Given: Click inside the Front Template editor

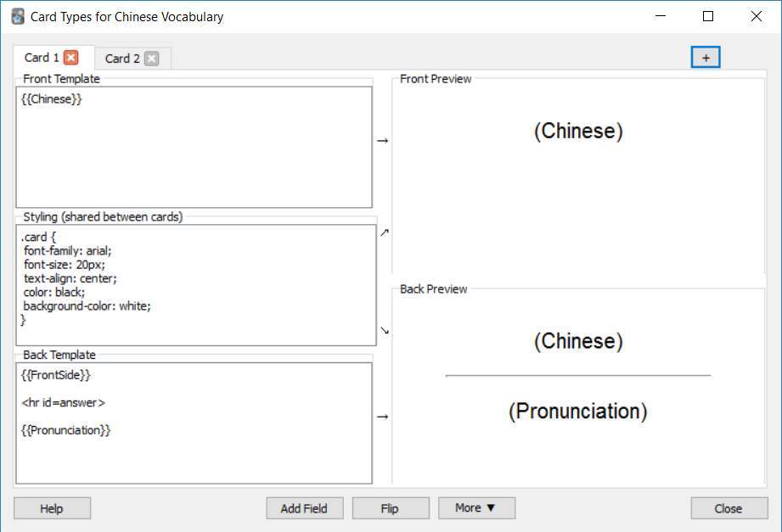Looking at the screenshot, I should coord(194,144).
